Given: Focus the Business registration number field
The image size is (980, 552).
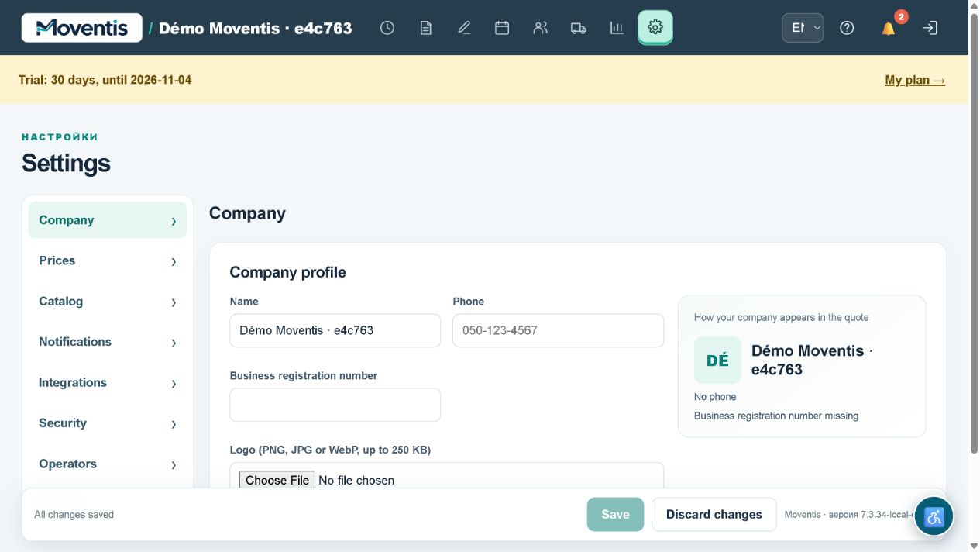Looking at the screenshot, I should click(335, 405).
